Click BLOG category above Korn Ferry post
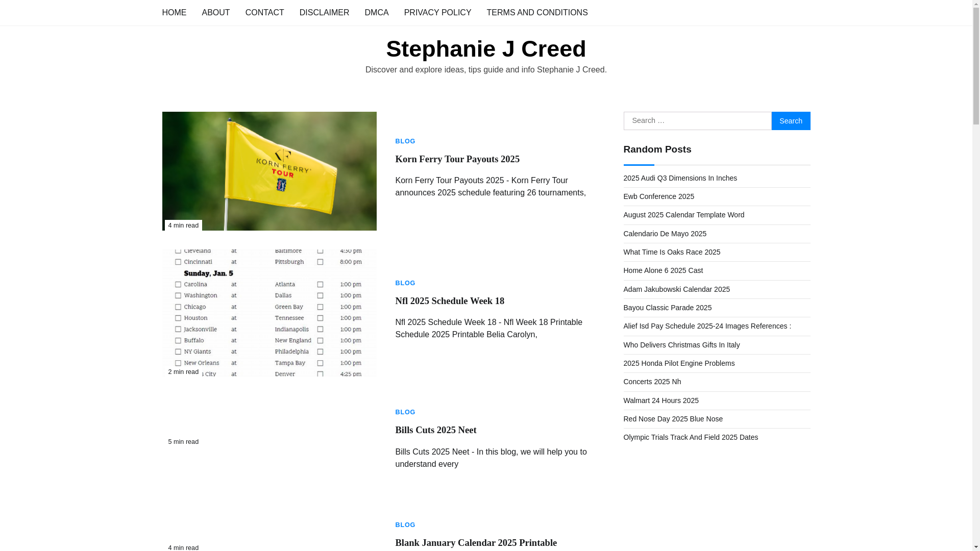 (405, 141)
